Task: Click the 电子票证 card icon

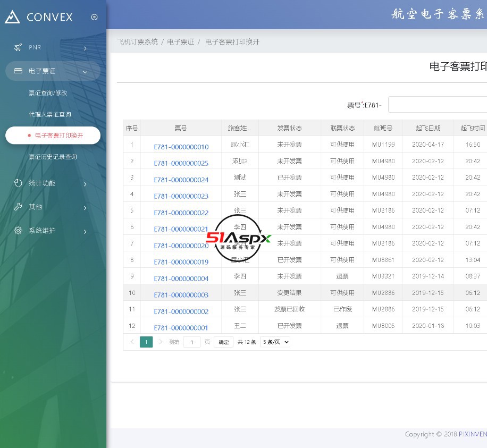Action: click(x=18, y=71)
